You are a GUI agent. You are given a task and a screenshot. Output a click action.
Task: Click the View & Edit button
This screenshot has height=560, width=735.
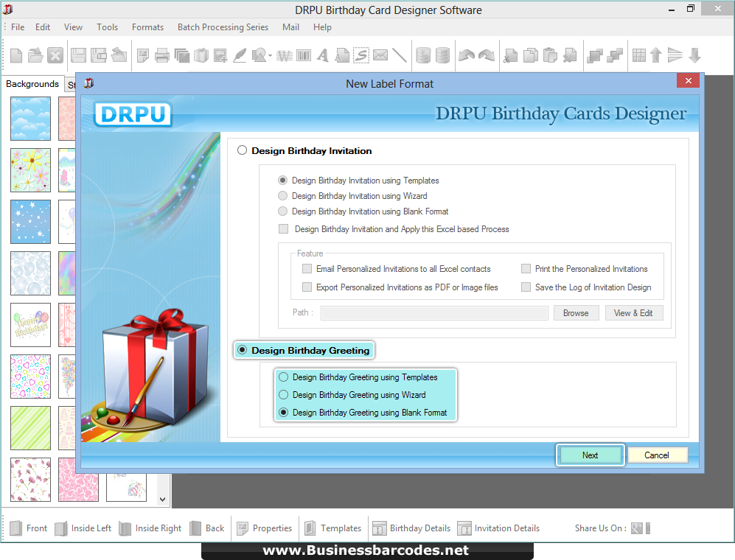(633, 313)
